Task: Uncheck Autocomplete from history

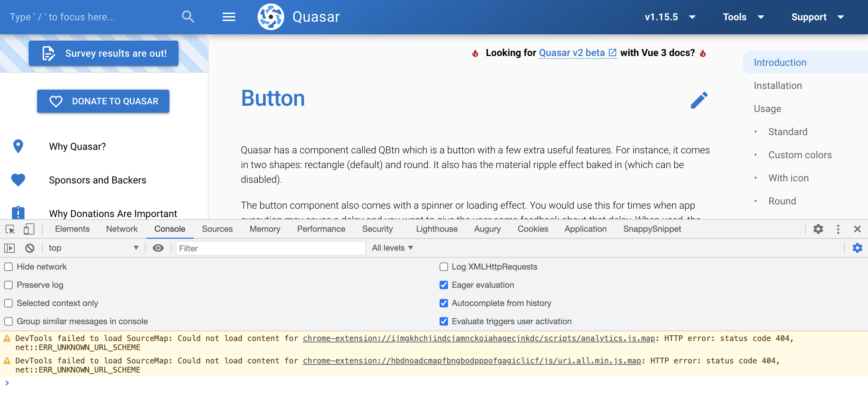Action: (x=444, y=303)
